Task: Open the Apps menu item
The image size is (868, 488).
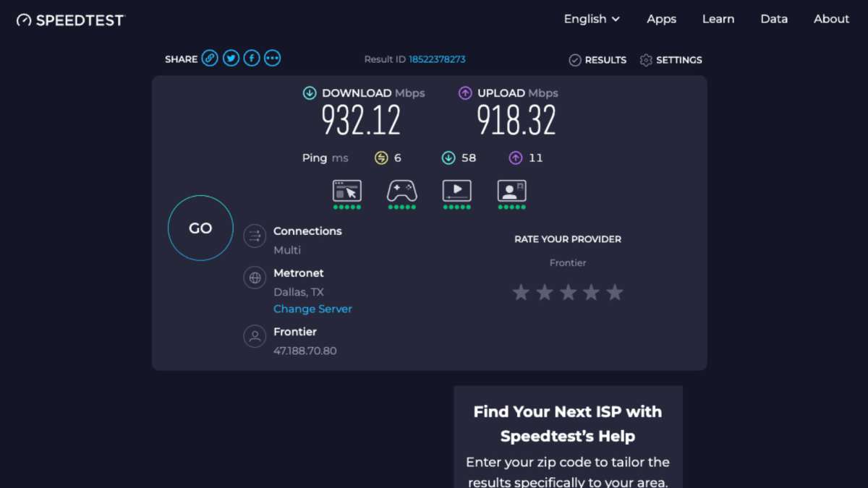Action: (660, 19)
